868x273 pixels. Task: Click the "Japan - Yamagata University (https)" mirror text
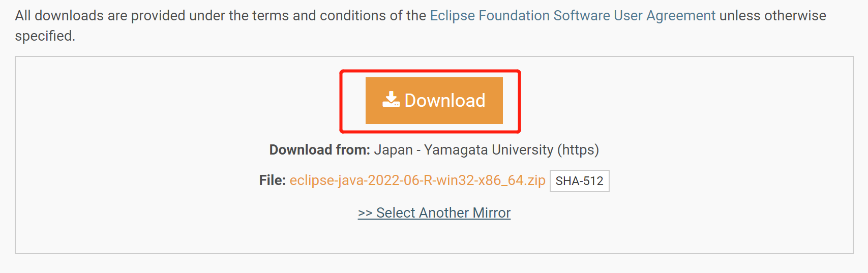486,150
